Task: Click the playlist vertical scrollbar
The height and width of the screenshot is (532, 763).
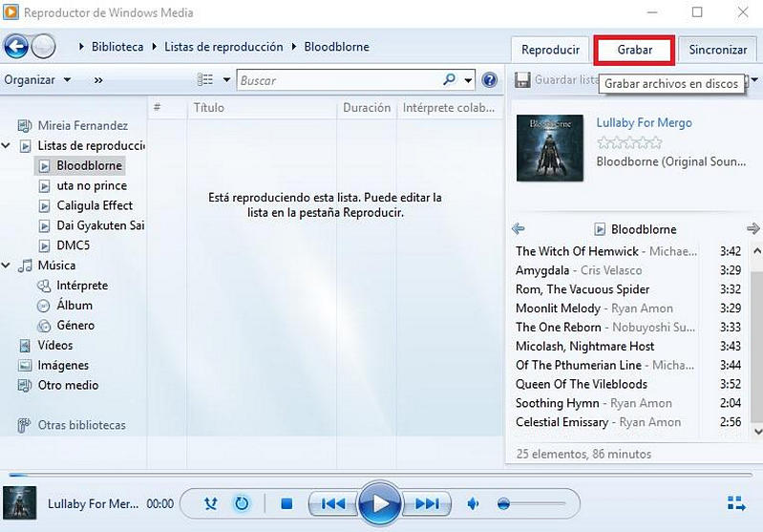Action: pyautogui.click(x=757, y=341)
